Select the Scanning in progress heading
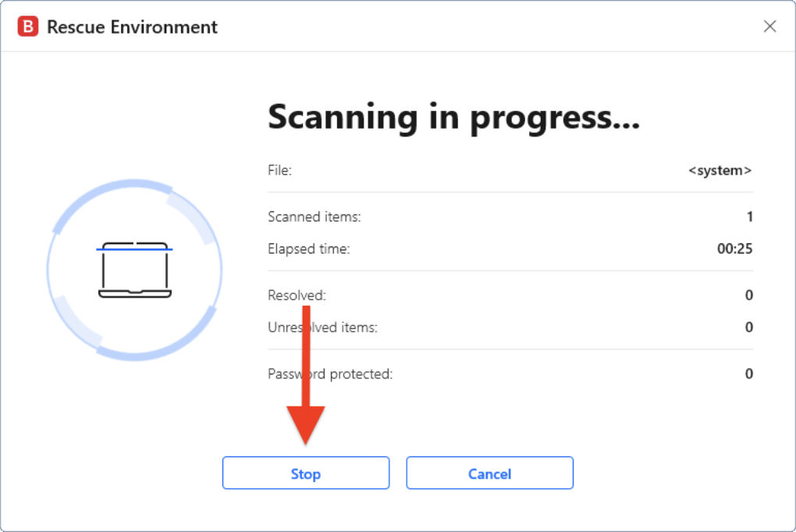This screenshot has height=532, width=796. [453, 117]
